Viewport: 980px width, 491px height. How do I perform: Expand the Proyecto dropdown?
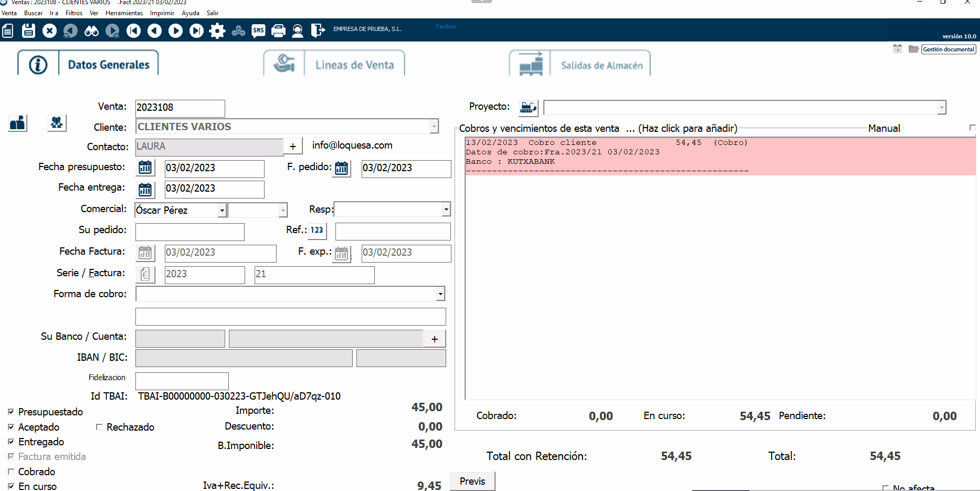(x=941, y=108)
